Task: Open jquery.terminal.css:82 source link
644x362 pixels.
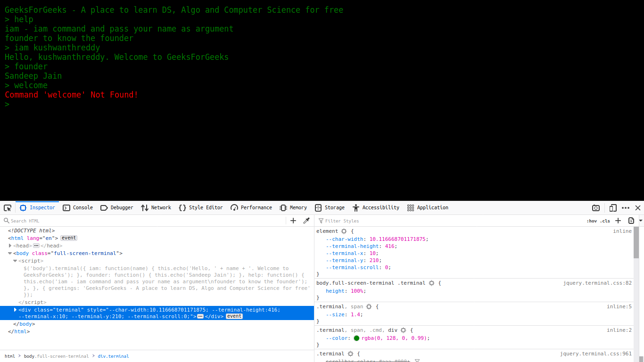Action: pos(597,283)
